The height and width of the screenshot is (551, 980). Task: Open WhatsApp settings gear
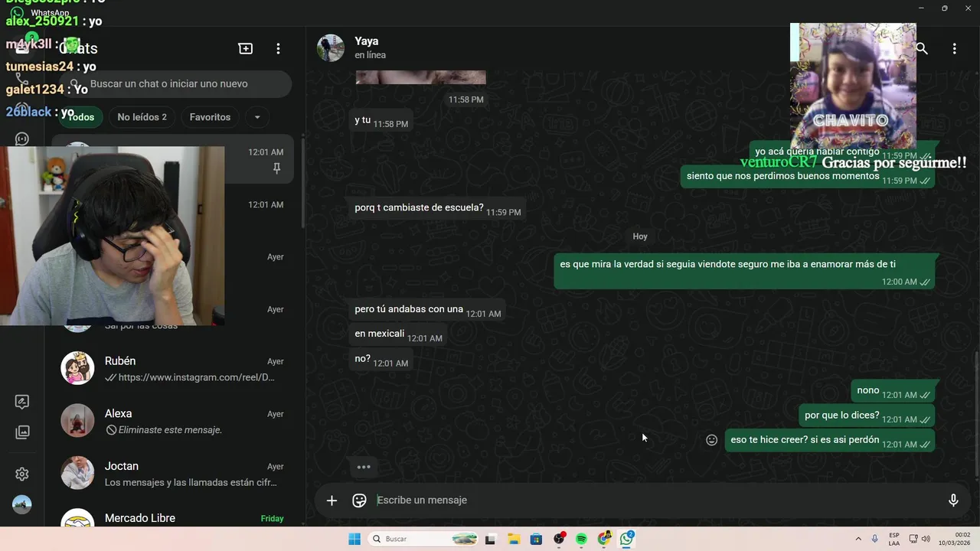click(x=22, y=474)
